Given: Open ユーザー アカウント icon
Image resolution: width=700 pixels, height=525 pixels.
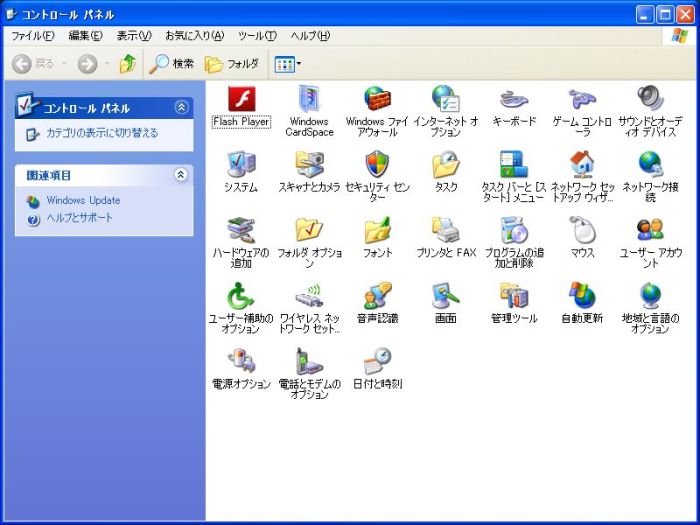Looking at the screenshot, I should 651,231.
